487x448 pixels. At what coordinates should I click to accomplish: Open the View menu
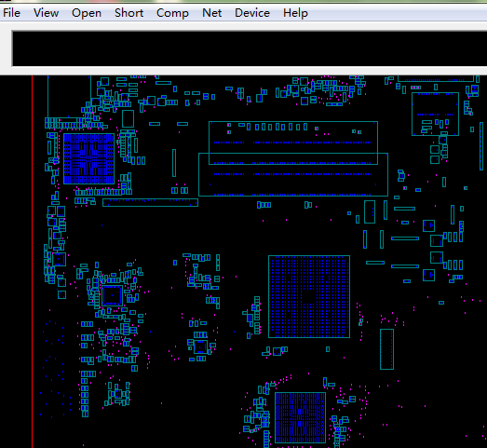46,13
